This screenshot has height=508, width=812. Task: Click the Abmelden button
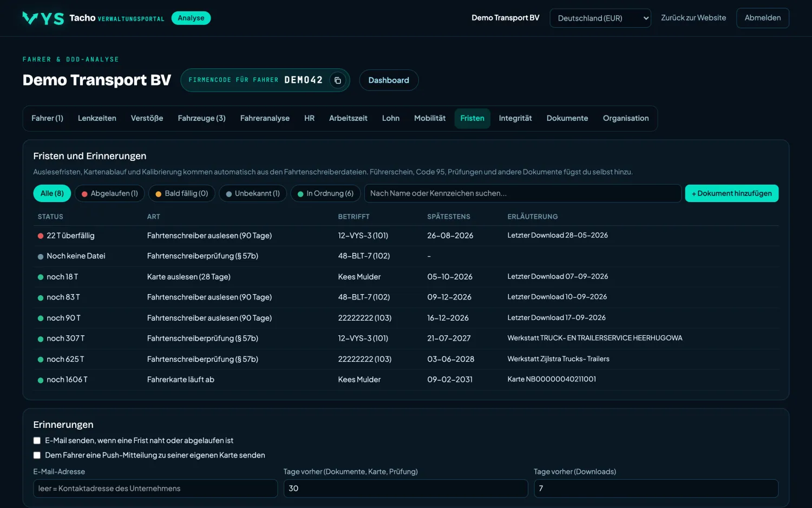pyautogui.click(x=763, y=18)
